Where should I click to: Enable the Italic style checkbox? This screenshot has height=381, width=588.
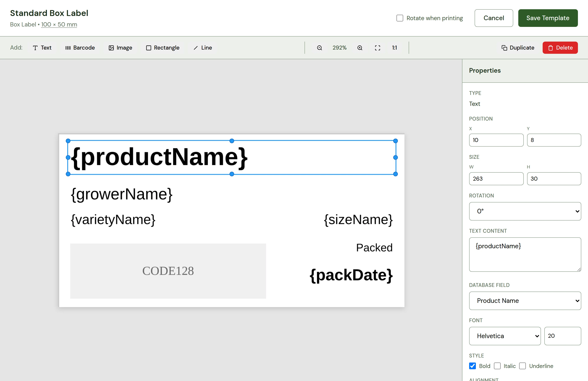pos(497,366)
